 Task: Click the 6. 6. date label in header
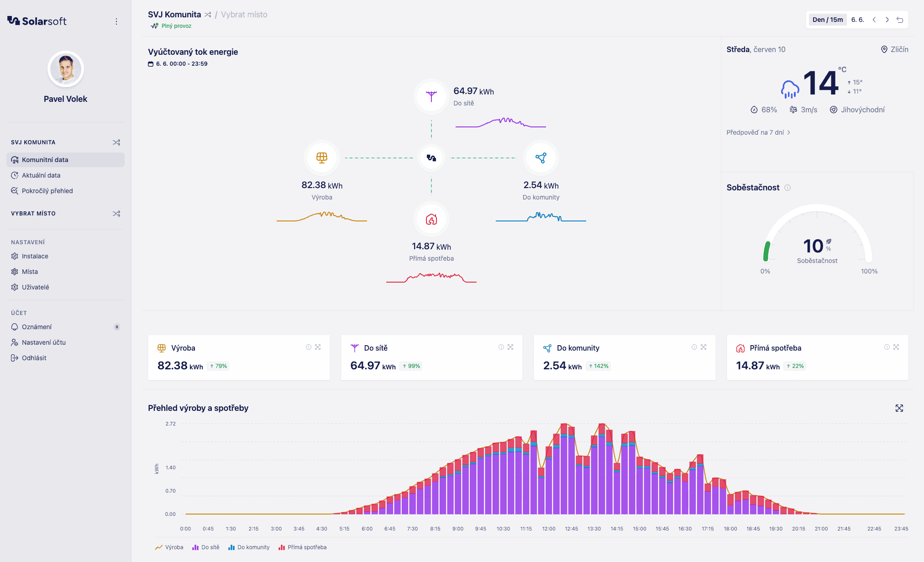click(x=857, y=20)
